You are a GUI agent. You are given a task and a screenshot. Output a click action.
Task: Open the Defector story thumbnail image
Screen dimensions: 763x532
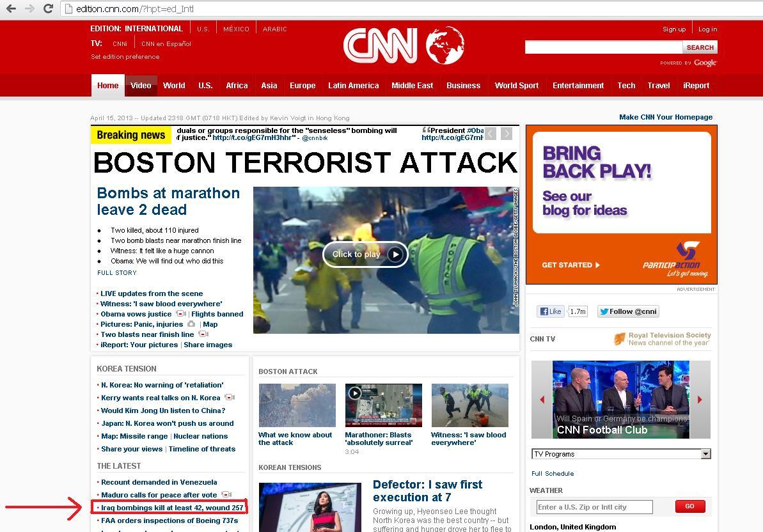tap(310, 506)
